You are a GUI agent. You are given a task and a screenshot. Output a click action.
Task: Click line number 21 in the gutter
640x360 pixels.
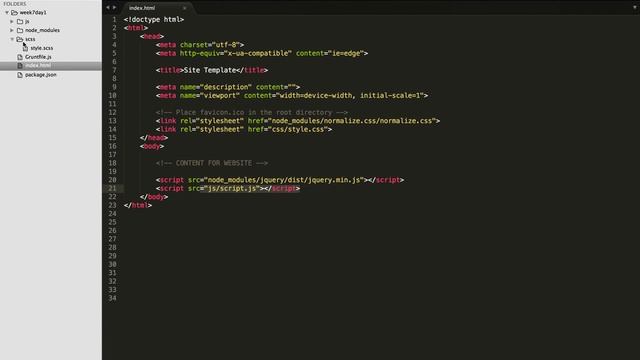[112, 188]
